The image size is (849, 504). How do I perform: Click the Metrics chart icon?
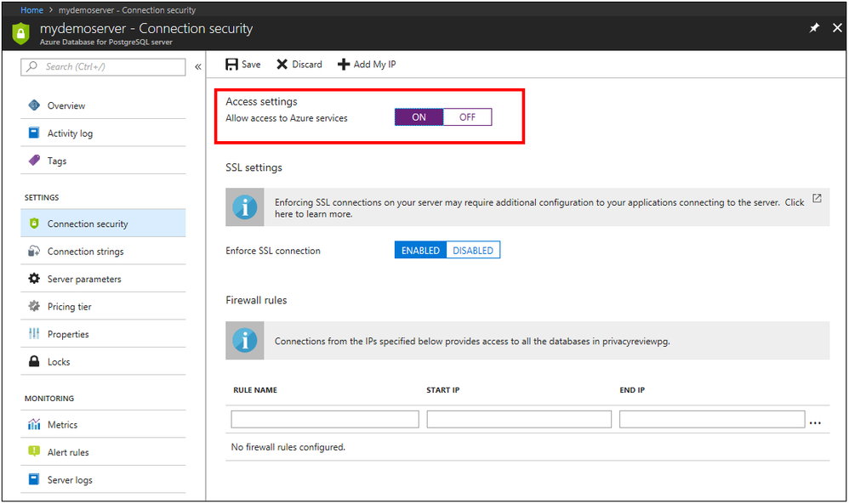tap(34, 424)
